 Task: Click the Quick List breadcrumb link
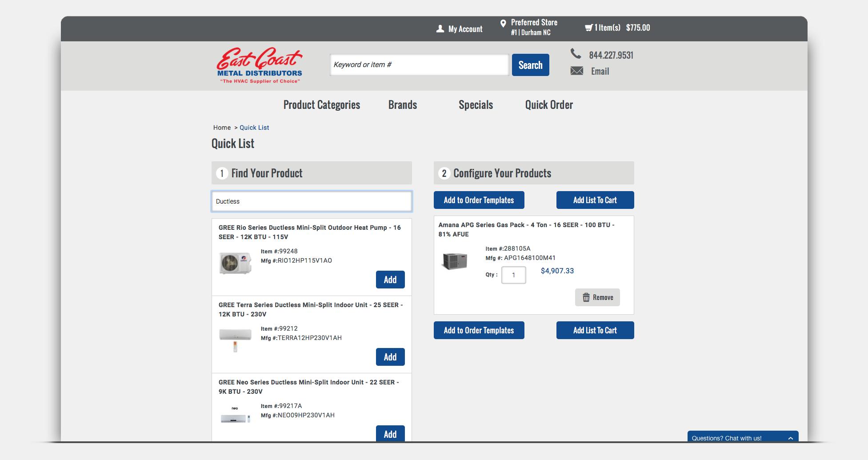tap(254, 128)
